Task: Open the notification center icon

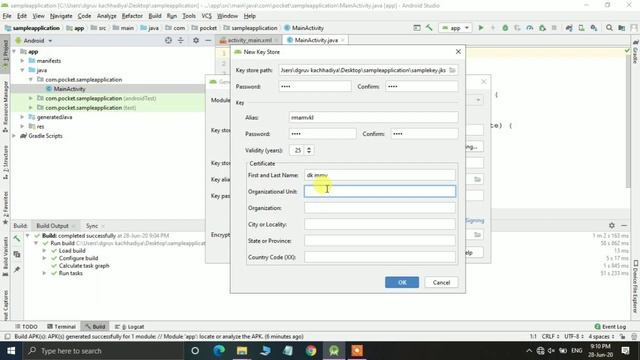Action: point(625,351)
